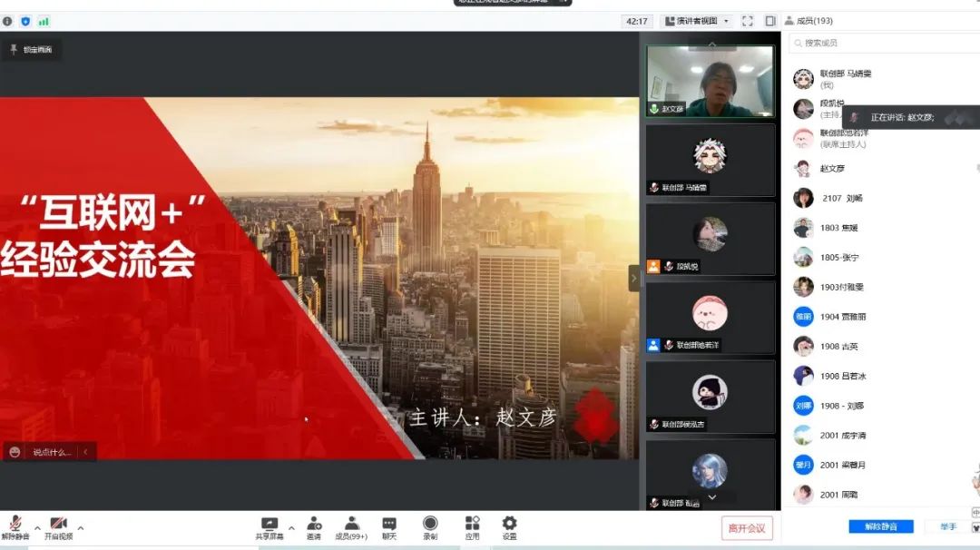Image resolution: width=980 pixels, height=550 pixels.
Task: Open audio options arrow beside 解除静音
Action: coord(37,528)
